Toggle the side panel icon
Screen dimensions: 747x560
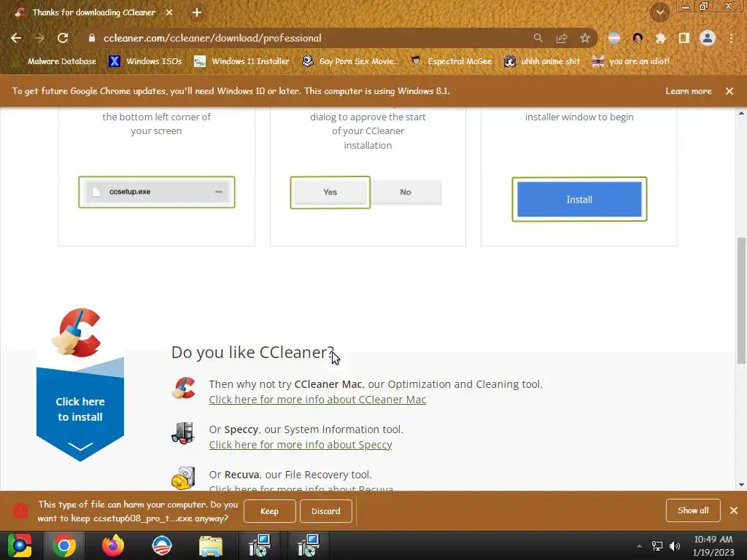684,38
